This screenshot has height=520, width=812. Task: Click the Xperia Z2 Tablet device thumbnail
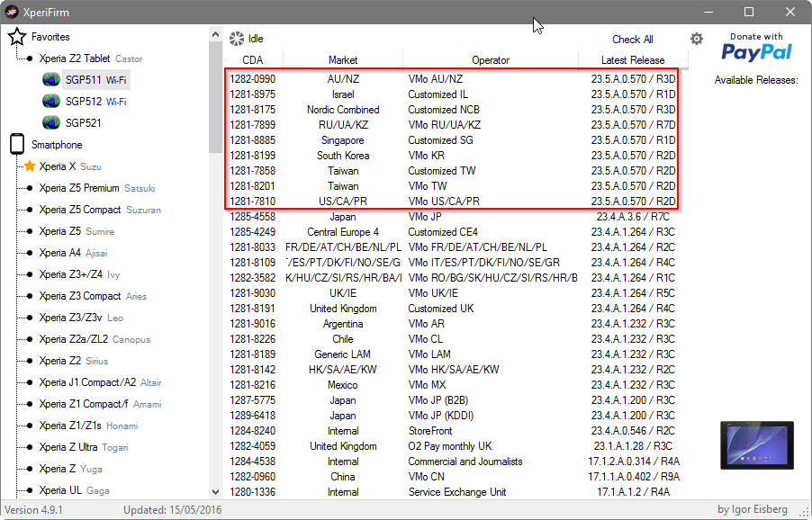tap(756, 445)
